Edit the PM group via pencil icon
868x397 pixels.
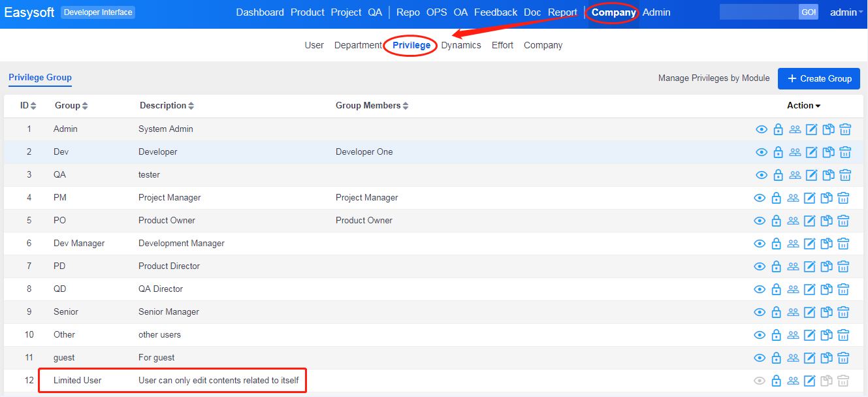(810, 198)
